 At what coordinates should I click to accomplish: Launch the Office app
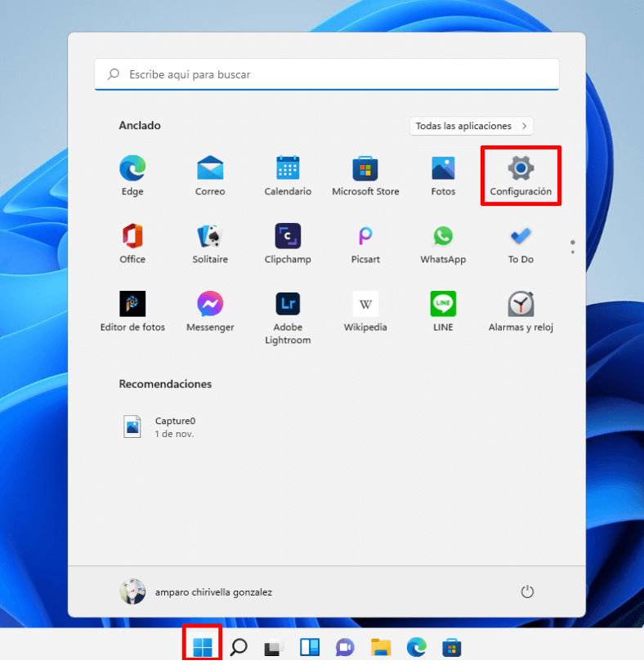[x=132, y=243]
